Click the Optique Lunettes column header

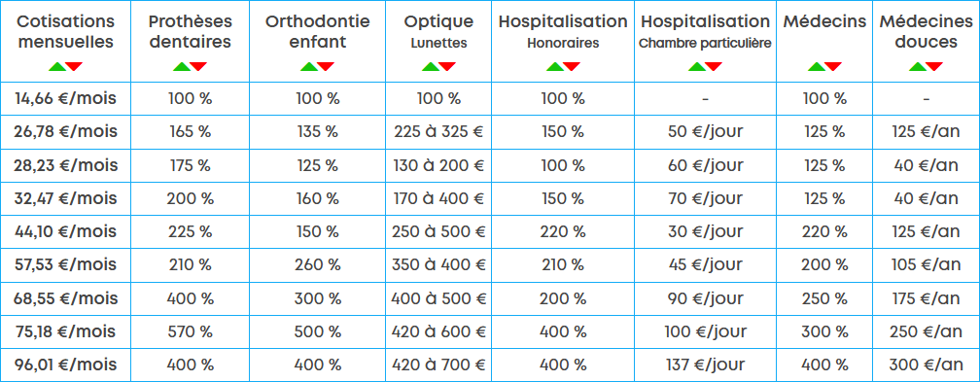[x=438, y=31]
